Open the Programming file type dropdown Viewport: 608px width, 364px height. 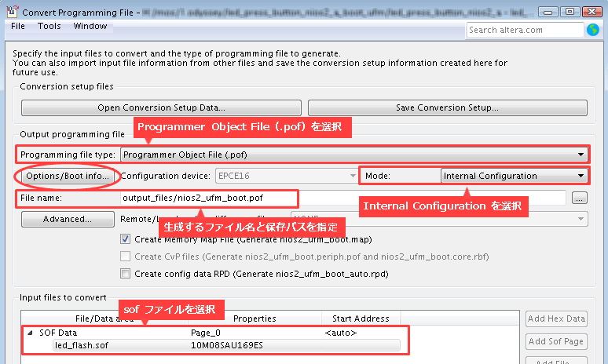tap(353, 155)
